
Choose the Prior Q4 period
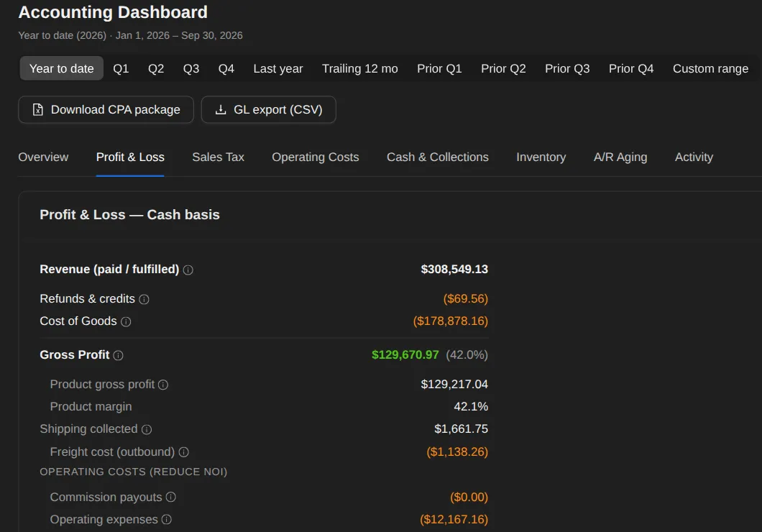coord(631,68)
